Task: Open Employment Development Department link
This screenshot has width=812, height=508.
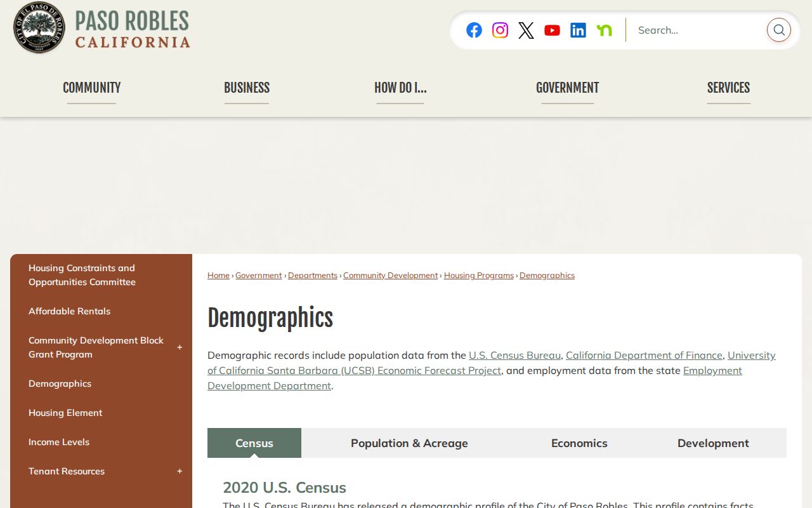Action: [x=712, y=371]
